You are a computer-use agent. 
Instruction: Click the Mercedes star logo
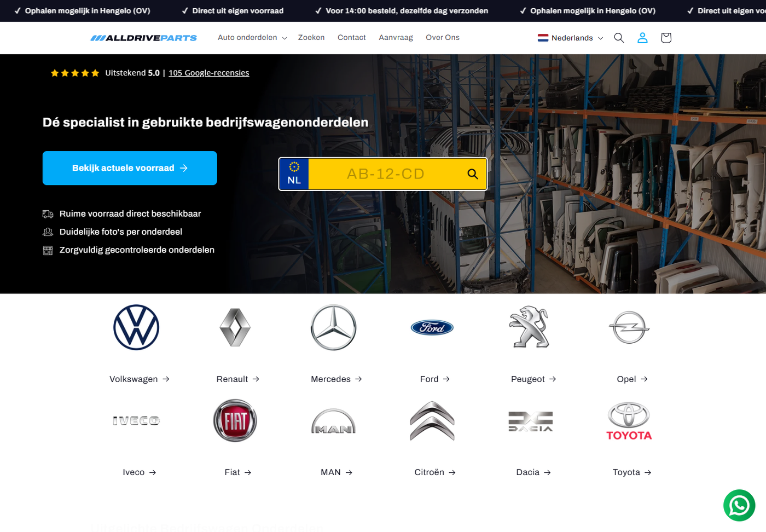334,327
